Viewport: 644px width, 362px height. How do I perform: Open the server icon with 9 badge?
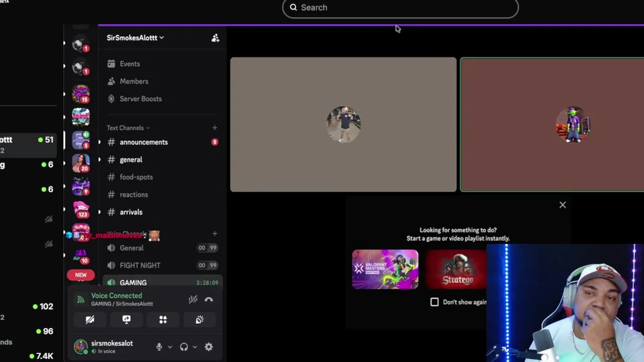click(80, 186)
